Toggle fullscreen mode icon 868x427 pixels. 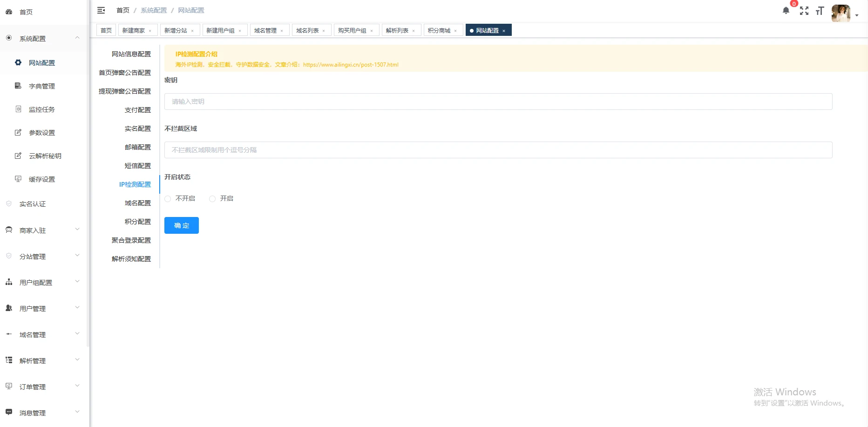804,11
